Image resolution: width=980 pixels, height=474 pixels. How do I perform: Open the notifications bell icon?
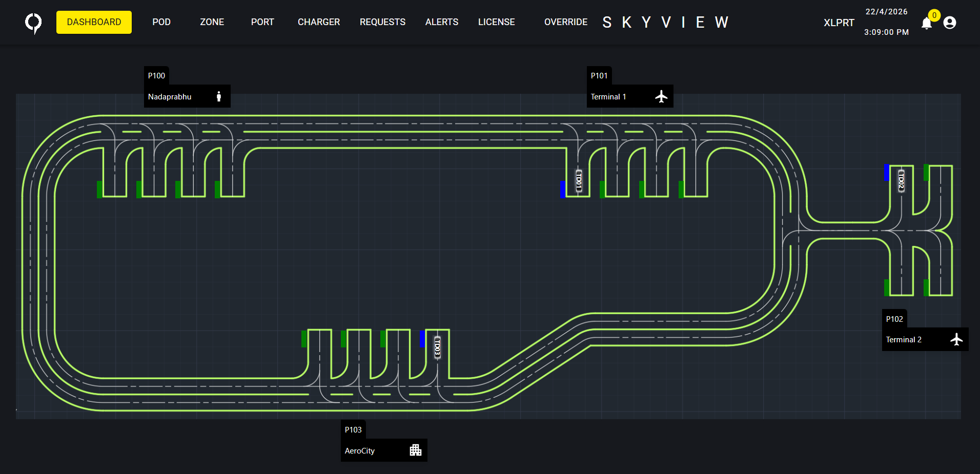pyautogui.click(x=926, y=24)
